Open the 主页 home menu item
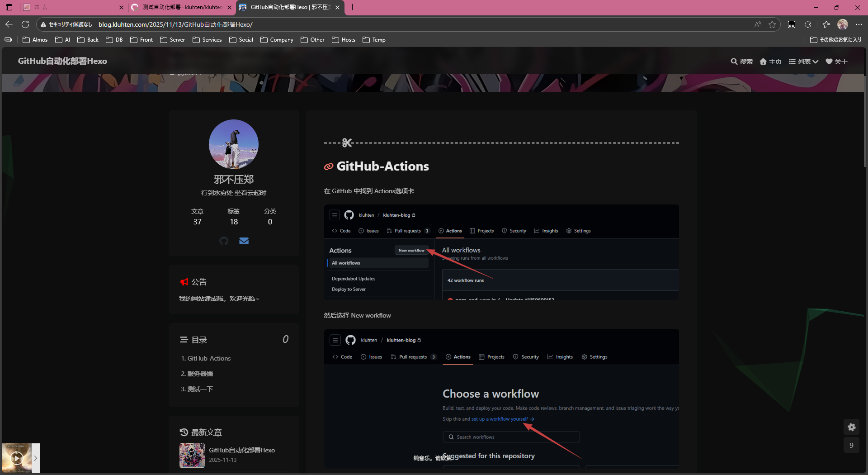Image resolution: width=868 pixels, height=475 pixels. 771,62
